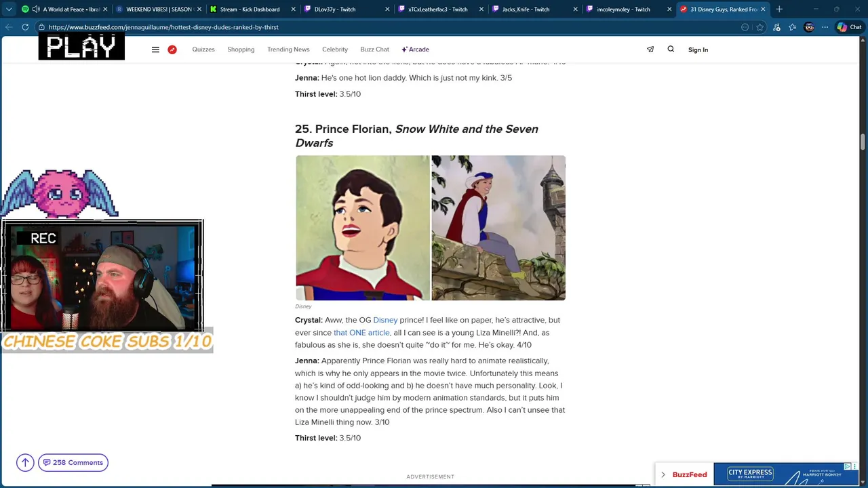Add this page to favorites star
This screenshot has width=868, height=488.
coord(760,27)
